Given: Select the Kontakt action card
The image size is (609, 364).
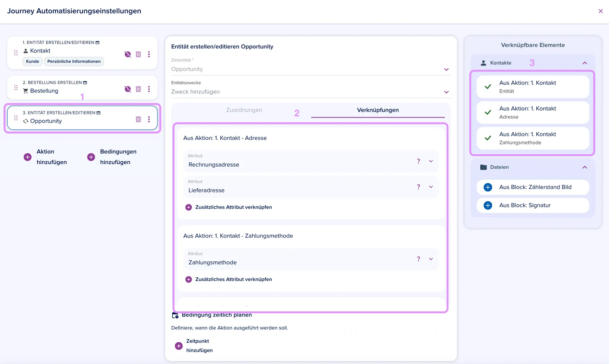Looking at the screenshot, I should click(82, 53).
